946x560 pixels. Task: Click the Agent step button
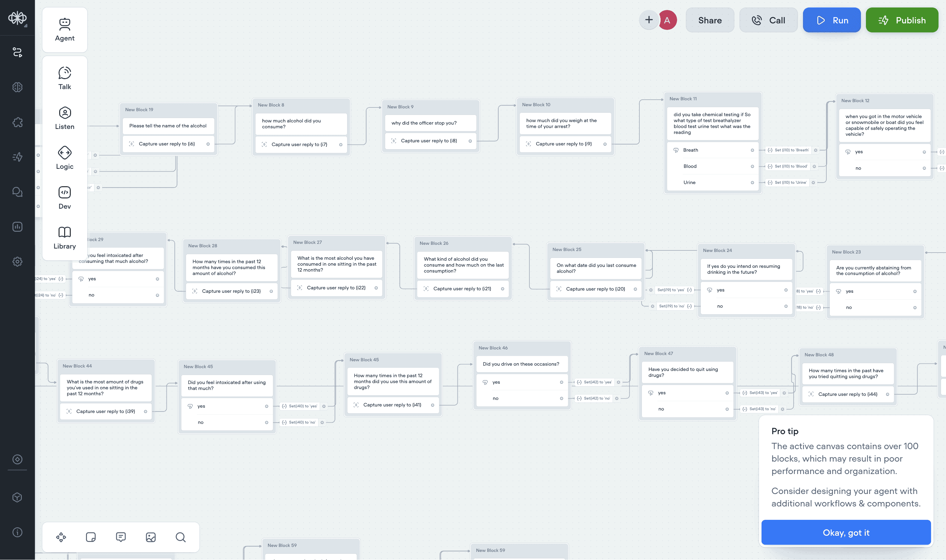(x=64, y=30)
